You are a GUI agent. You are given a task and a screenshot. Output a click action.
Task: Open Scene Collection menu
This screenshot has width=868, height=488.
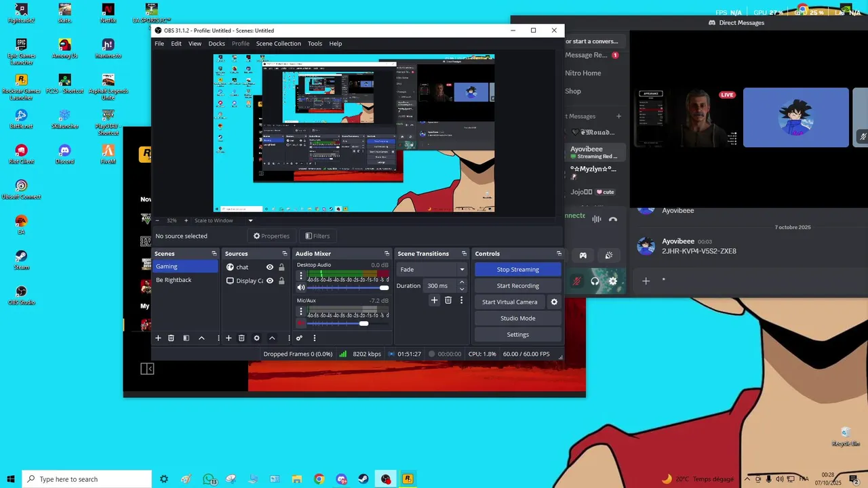[278, 43]
